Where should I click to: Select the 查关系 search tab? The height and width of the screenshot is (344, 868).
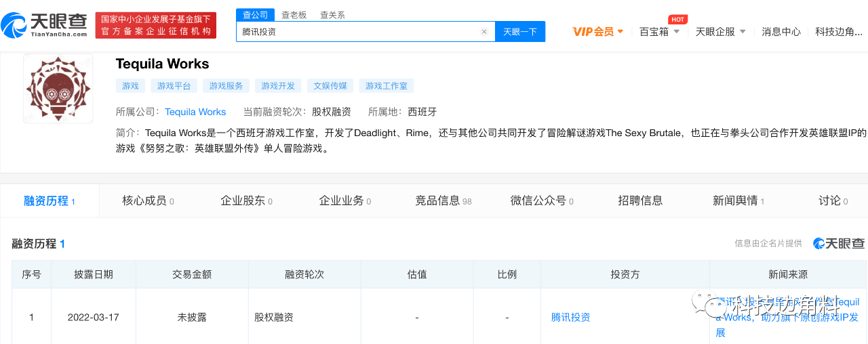coord(332,14)
